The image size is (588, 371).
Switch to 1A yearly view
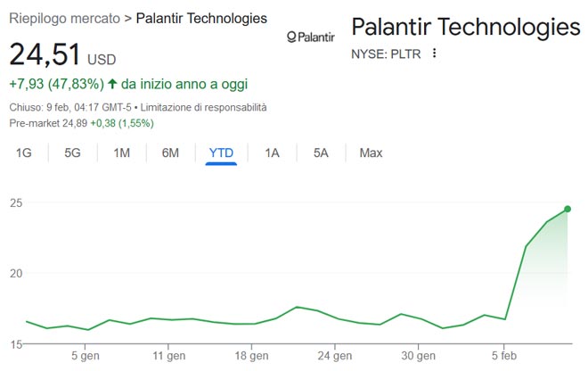tap(272, 153)
